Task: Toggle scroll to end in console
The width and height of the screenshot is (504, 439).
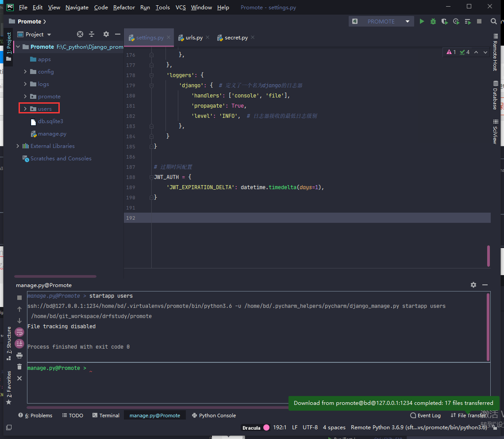Action: (x=19, y=344)
